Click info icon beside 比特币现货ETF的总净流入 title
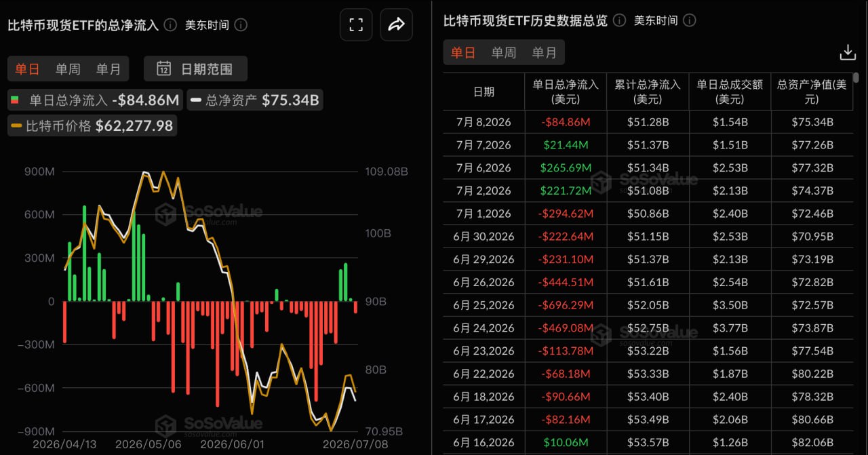This screenshot has width=868, height=455. click(171, 25)
